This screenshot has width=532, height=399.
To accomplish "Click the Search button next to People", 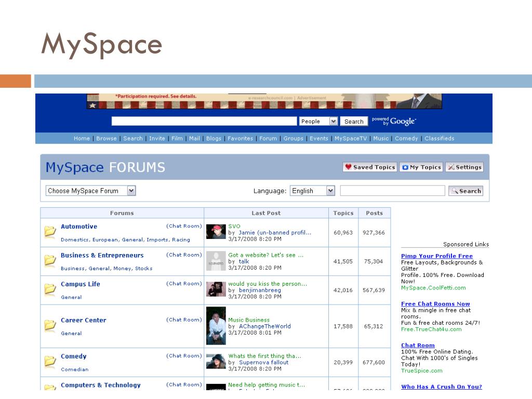I will tap(354, 122).
